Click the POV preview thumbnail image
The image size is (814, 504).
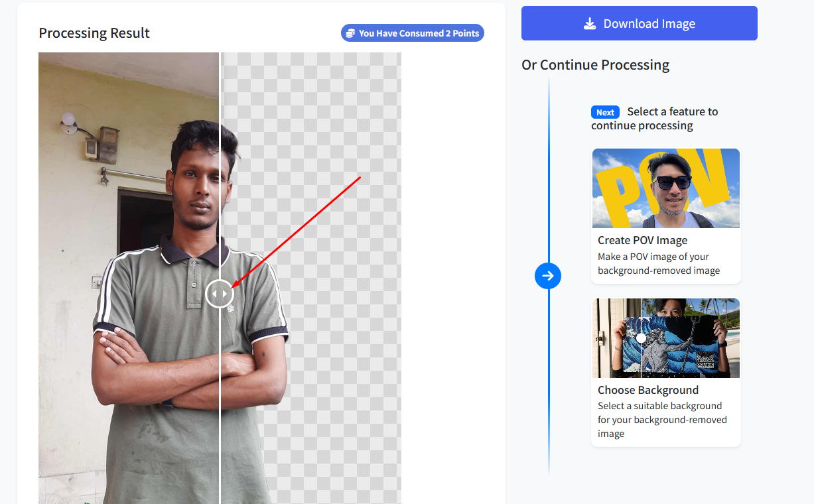(x=665, y=188)
